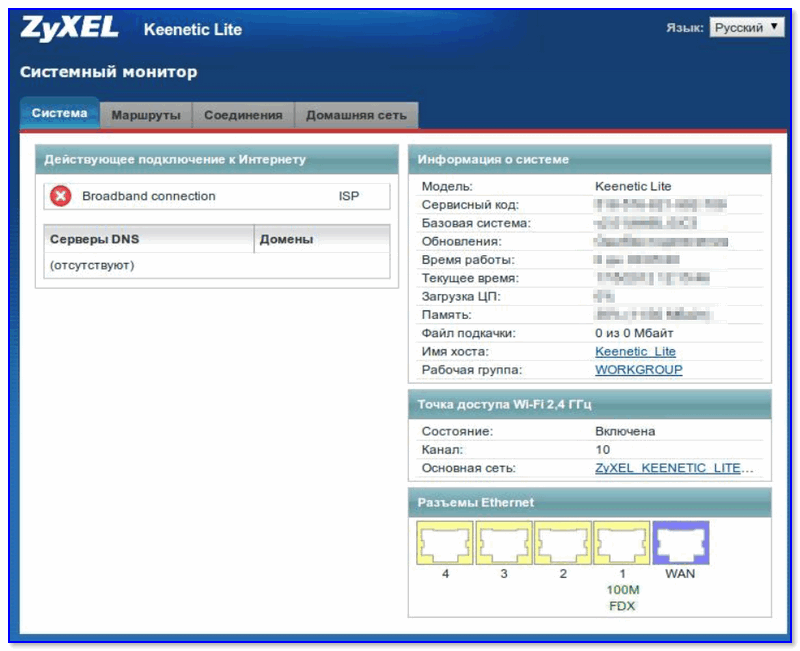Click the WAN label under the port
Viewport: 800px width, 651px height.
pos(680,573)
